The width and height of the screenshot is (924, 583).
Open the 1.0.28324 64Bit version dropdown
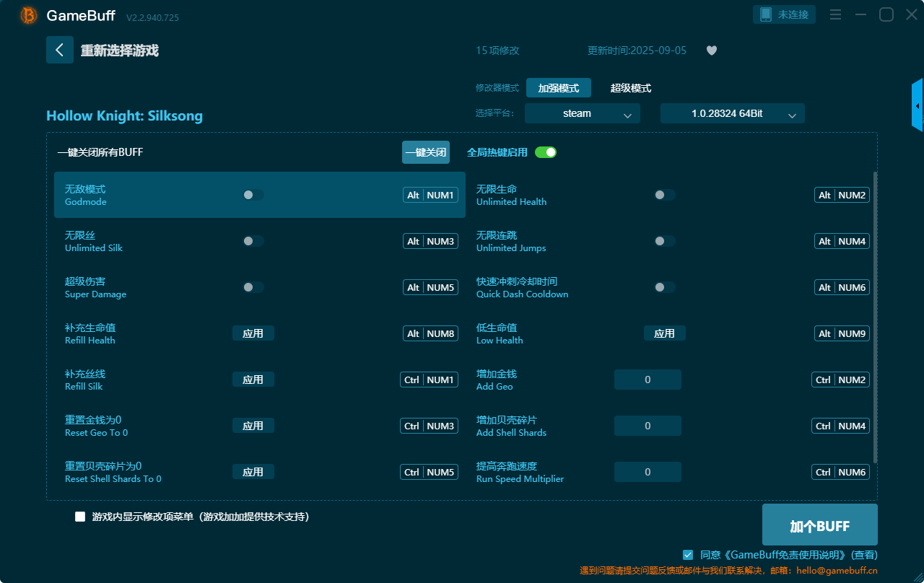(x=733, y=113)
